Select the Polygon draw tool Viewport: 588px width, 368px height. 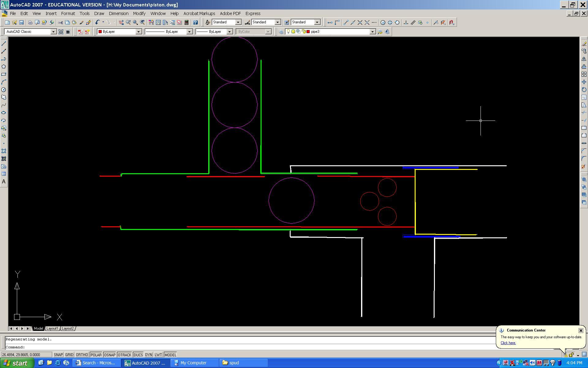[4, 67]
